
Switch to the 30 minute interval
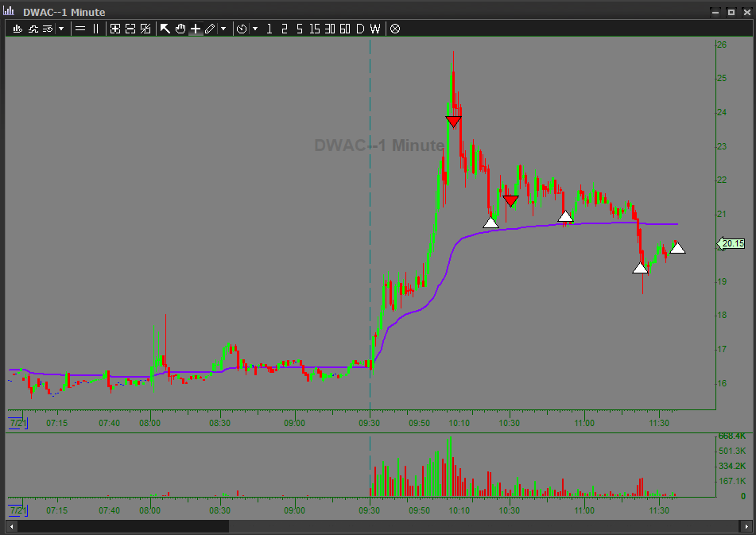(330, 29)
